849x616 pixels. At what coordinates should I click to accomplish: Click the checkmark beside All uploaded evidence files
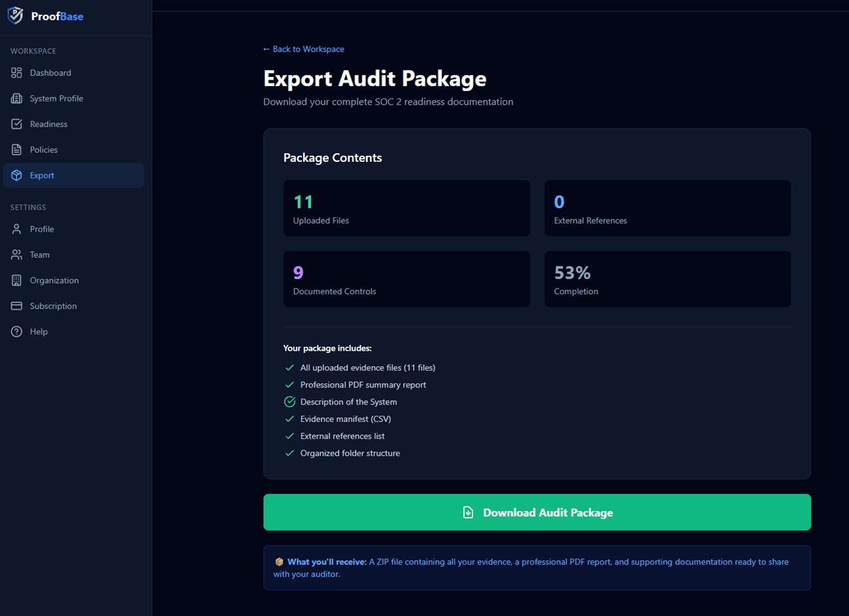(x=290, y=367)
